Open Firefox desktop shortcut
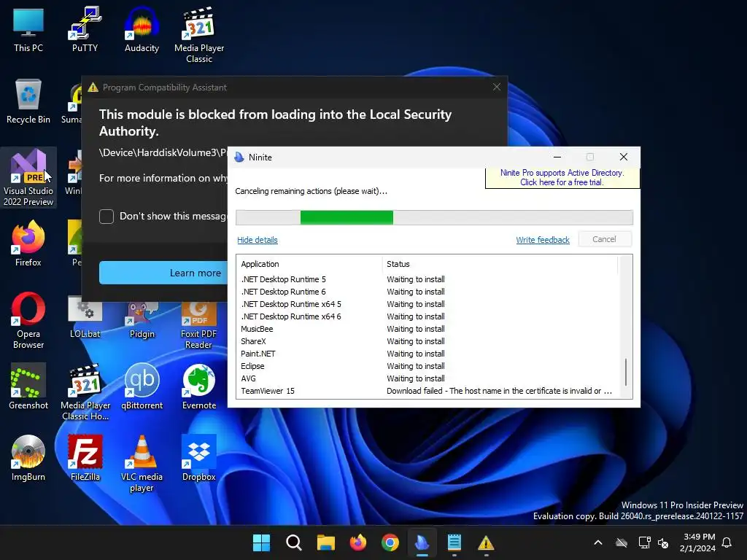This screenshot has width=747, height=560. pyautogui.click(x=28, y=244)
